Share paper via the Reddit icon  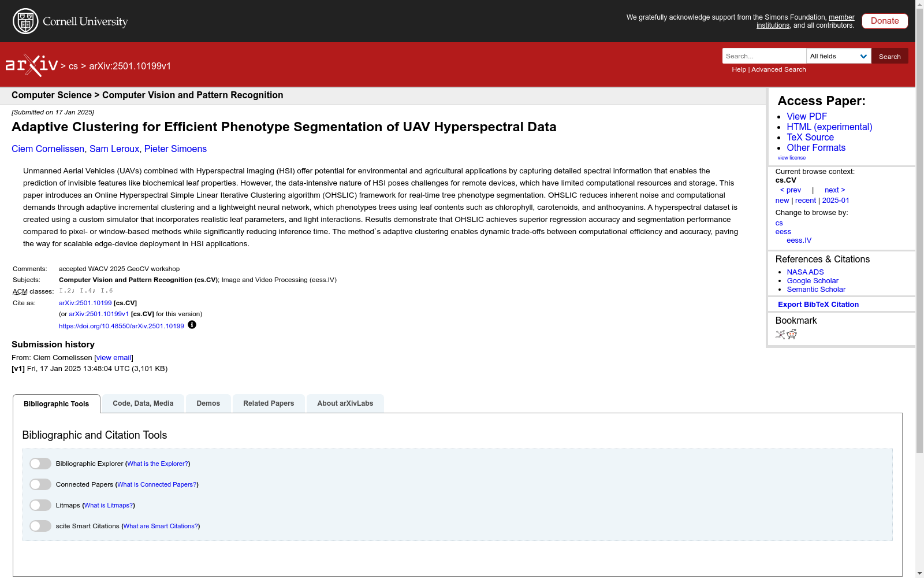pos(792,335)
